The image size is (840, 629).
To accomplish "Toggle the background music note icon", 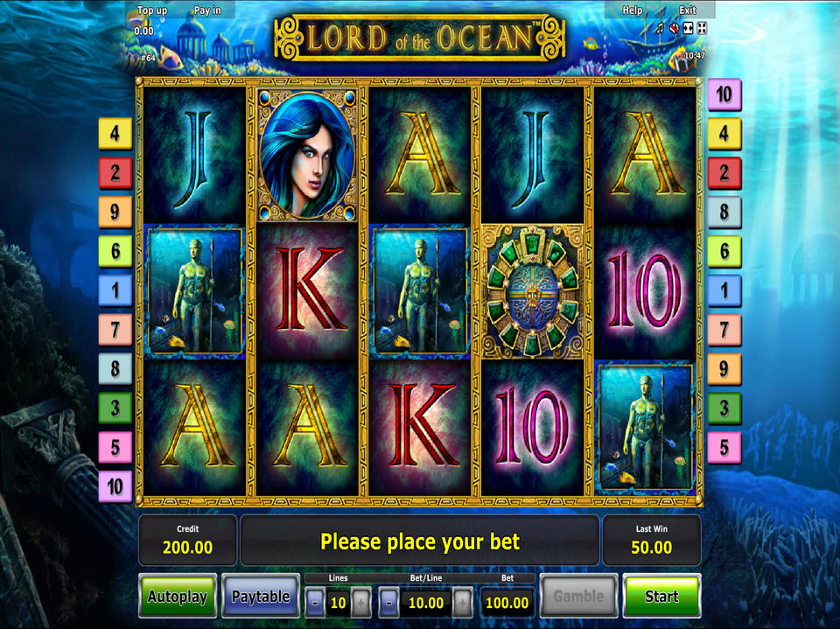I will 661,28.
